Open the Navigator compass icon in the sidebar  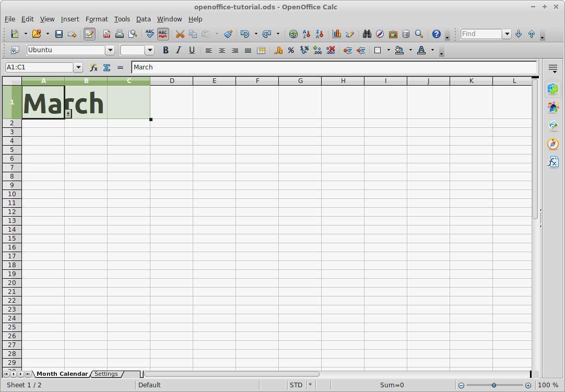point(552,144)
